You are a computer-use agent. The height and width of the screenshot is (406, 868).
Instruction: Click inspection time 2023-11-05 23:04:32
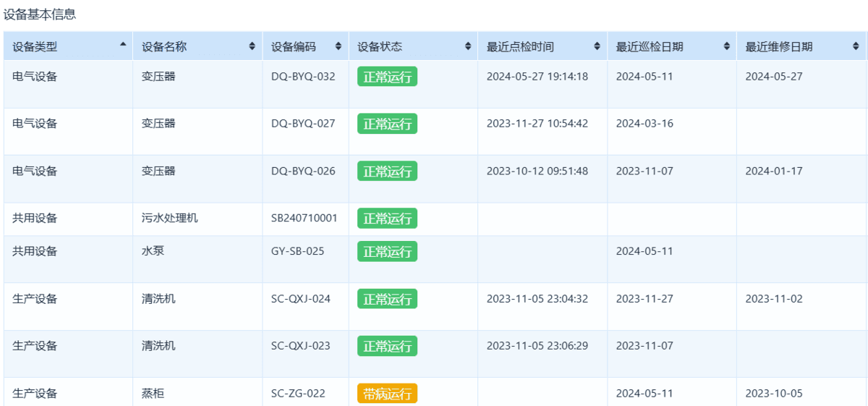(537, 298)
